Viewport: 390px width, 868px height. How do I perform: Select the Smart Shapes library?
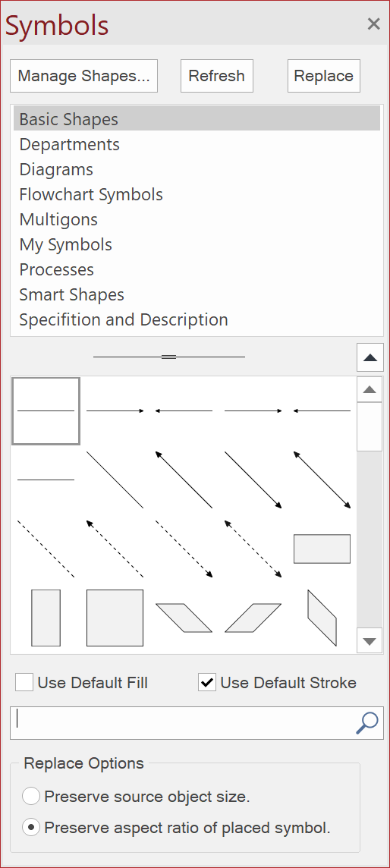pyautogui.click(x=72, y=294)
